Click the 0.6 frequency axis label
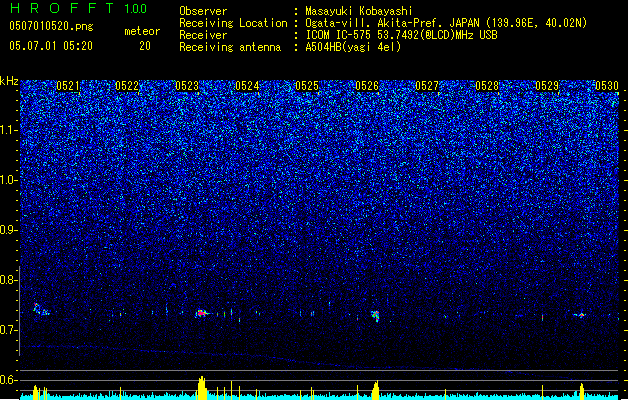629x400 pixels. [9, 380]
